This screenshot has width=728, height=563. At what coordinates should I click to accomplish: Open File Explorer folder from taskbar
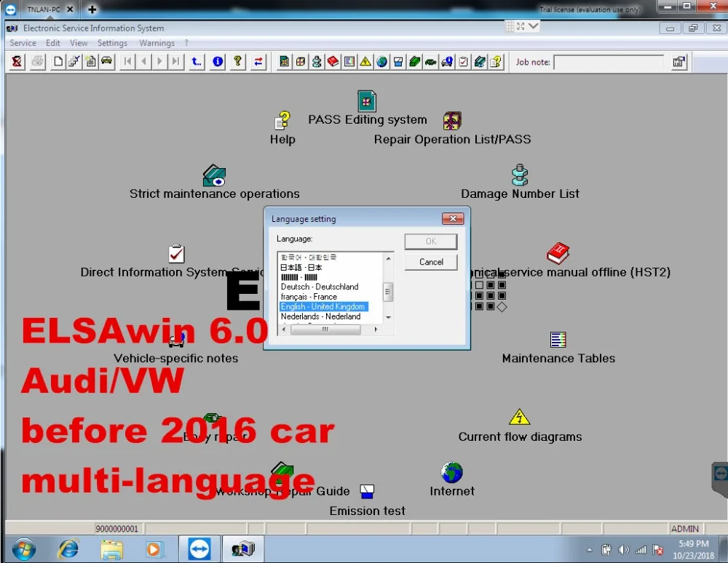click(111, 550)
